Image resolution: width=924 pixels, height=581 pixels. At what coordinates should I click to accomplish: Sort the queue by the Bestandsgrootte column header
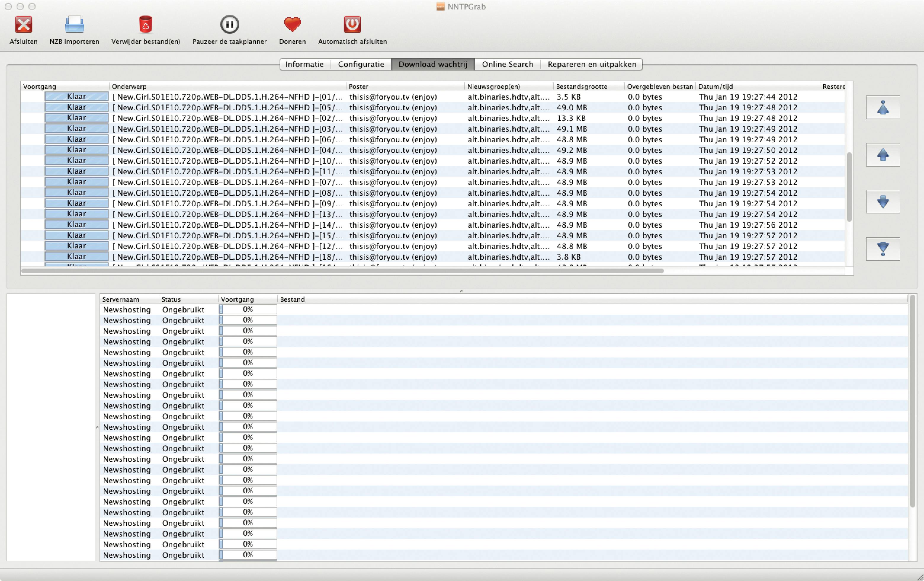coord(581,86)
